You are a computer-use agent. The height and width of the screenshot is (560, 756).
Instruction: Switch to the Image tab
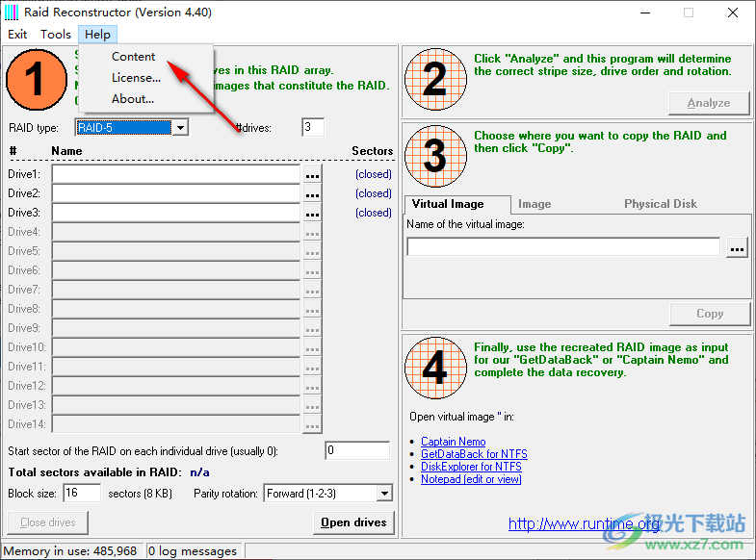(534, 204)
